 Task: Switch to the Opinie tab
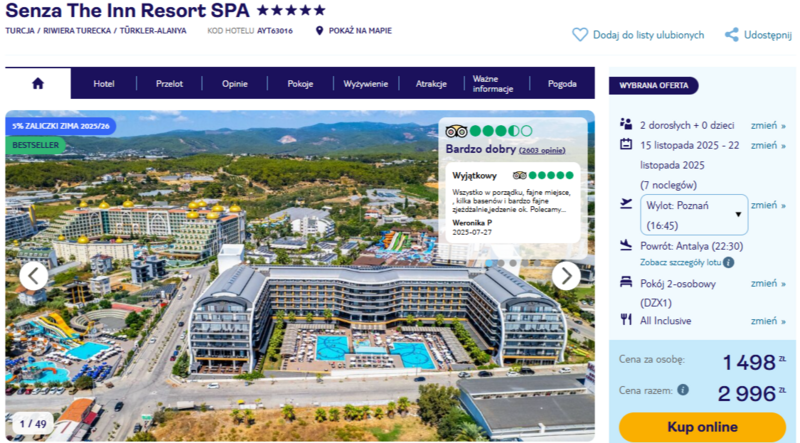pyautogui.click(x=235, y=84)
